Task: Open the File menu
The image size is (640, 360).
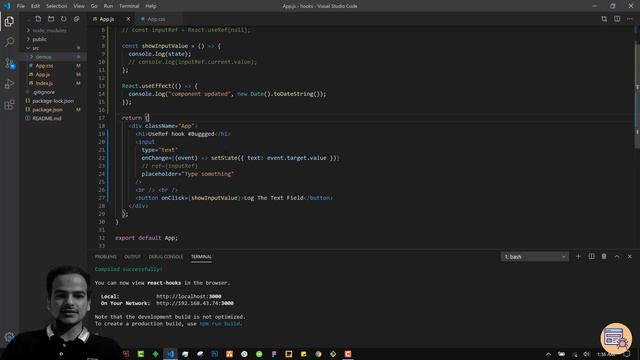Action: (x=21, y=6)
